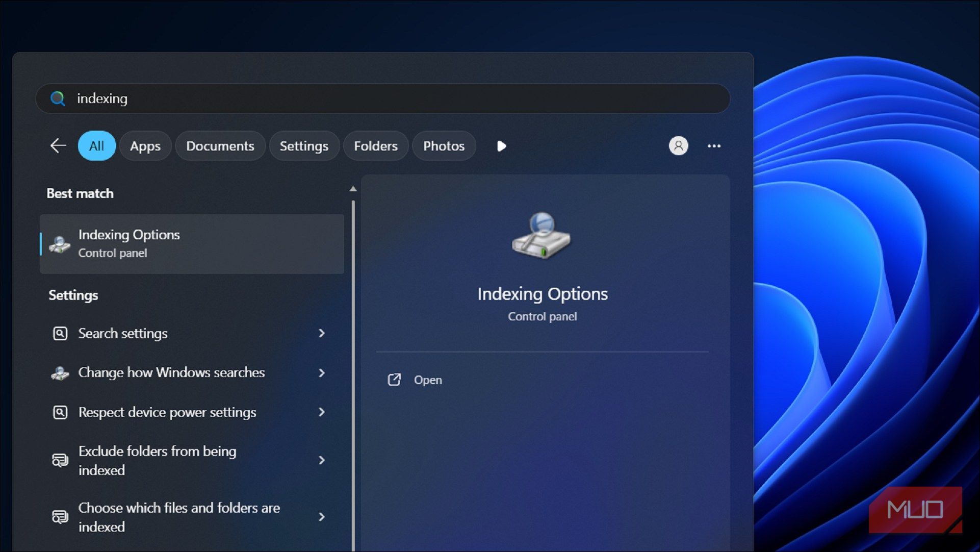This screenshot has width=980, height=552.
Task: Expand Change how Windows searches chevron
Action: coord(322,373)
